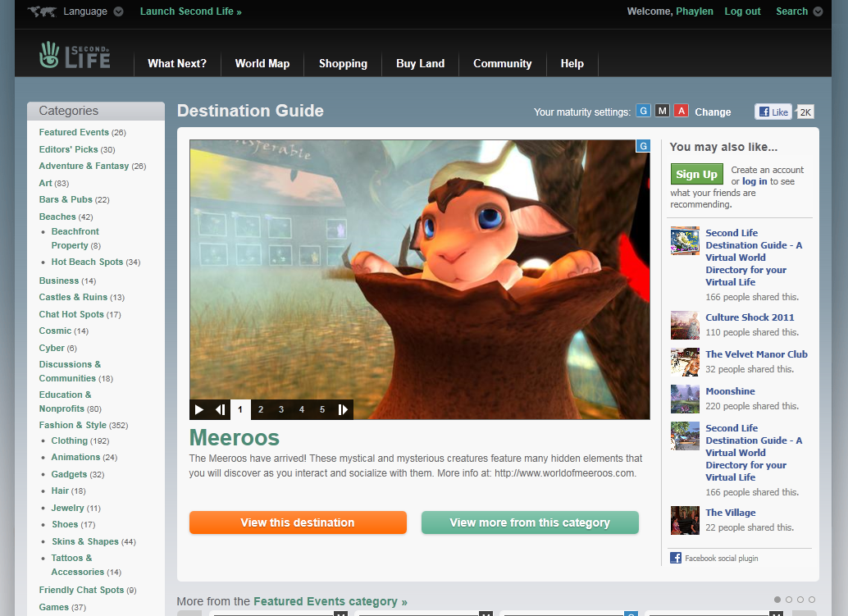Click the Meeroos featured image
848x616 pixels.
(x=420, y=280)
